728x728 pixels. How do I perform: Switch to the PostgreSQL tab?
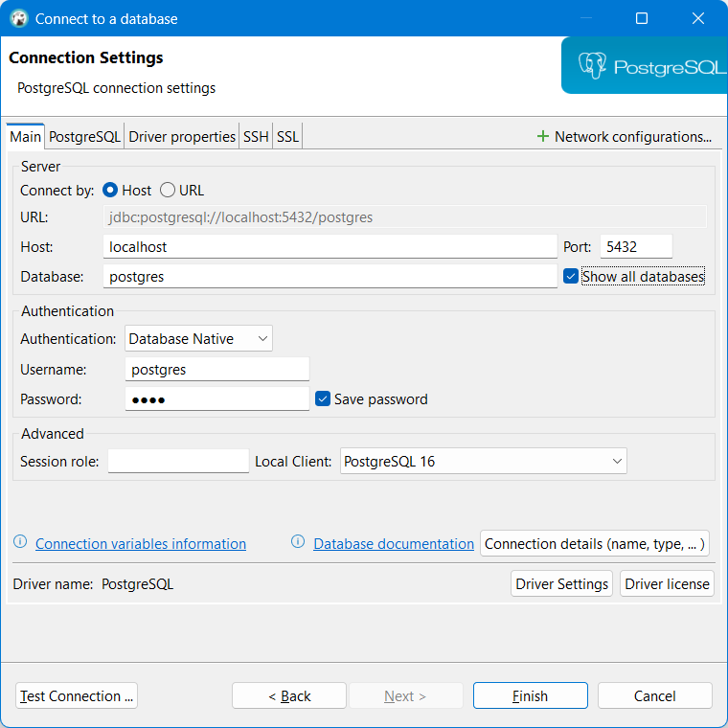pos(84,136)
